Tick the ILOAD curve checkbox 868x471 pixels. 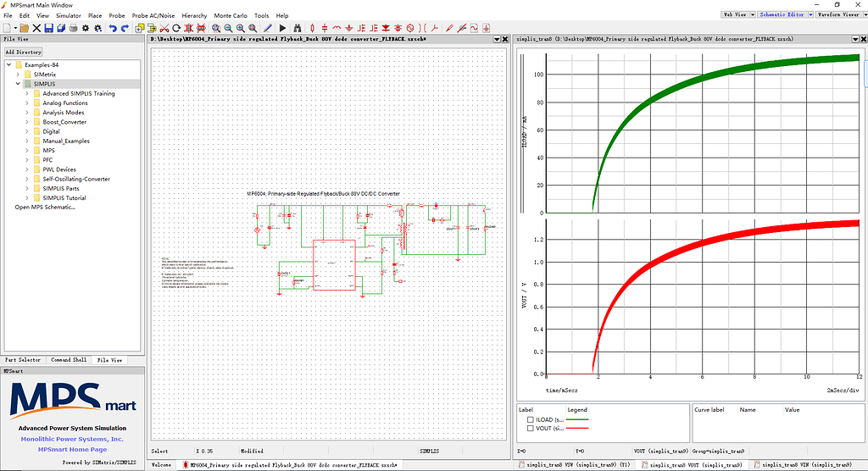click(x=531, y=419)
